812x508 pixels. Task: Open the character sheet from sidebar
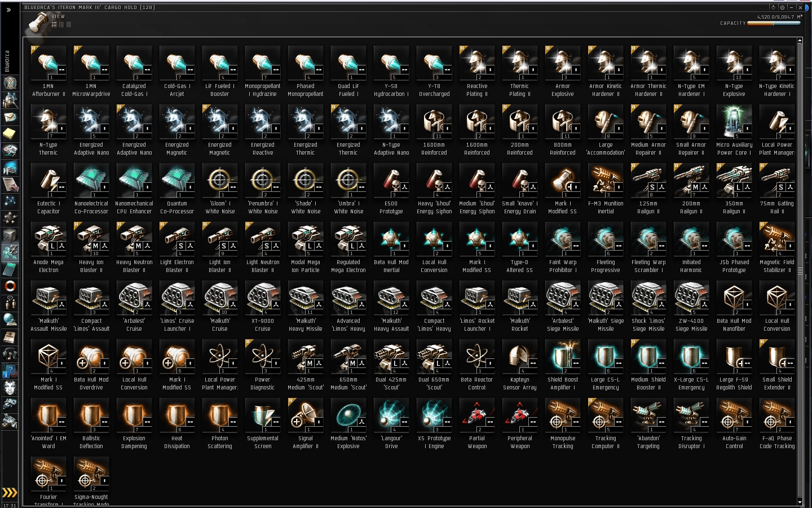[x=10, y=82]
